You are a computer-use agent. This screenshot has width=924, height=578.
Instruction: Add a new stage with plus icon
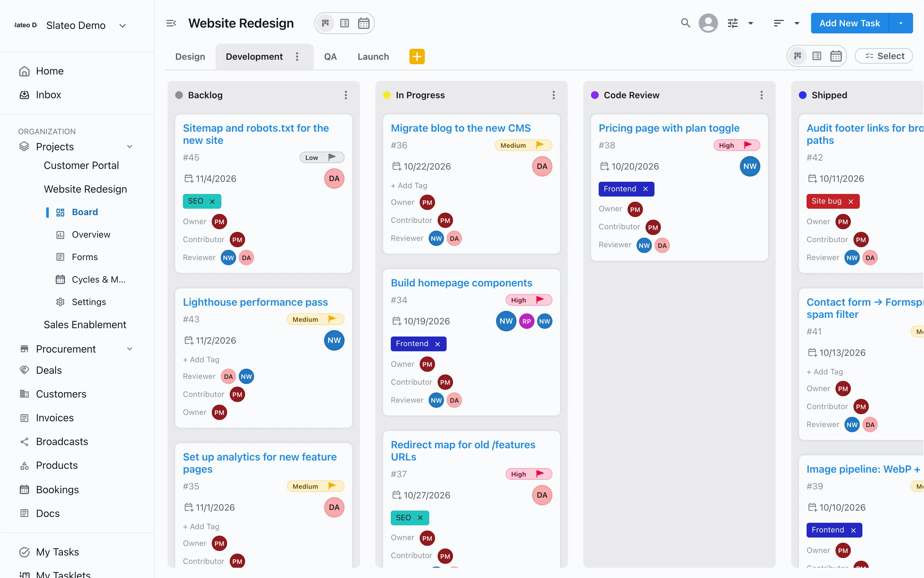pos(417,57)
